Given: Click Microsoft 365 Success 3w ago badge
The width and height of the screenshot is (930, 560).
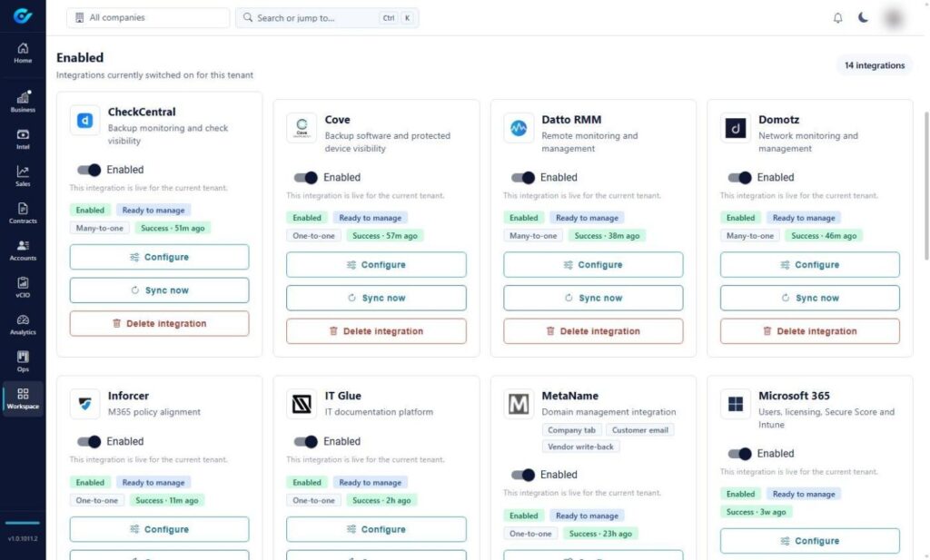Looking at the screenshot, I should [x=757, y=512].
